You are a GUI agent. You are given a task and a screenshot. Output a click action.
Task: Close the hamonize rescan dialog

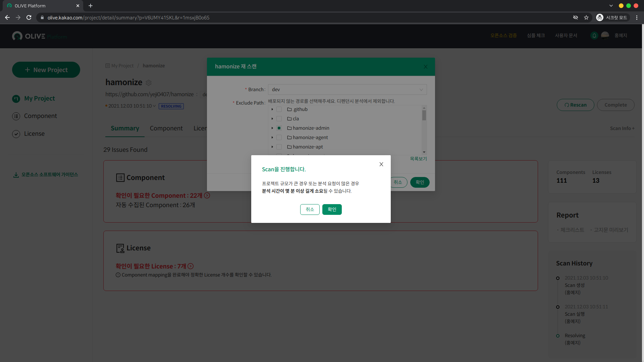tap(426, 67)
